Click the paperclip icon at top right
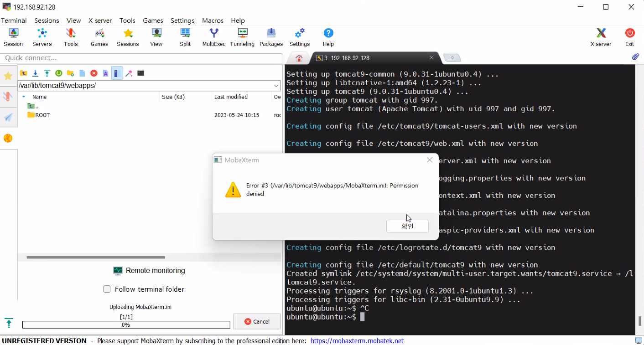The image size is (644, 345). 635,57
